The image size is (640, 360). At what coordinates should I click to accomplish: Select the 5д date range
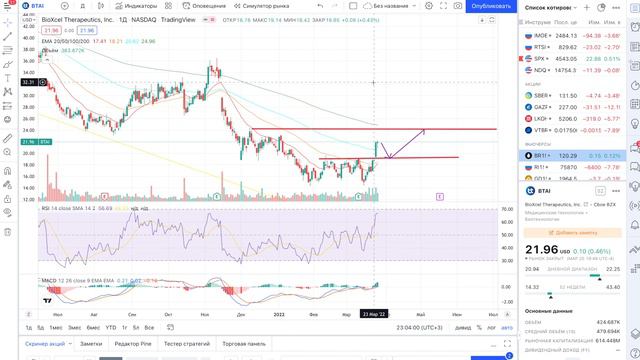[40, 328]
